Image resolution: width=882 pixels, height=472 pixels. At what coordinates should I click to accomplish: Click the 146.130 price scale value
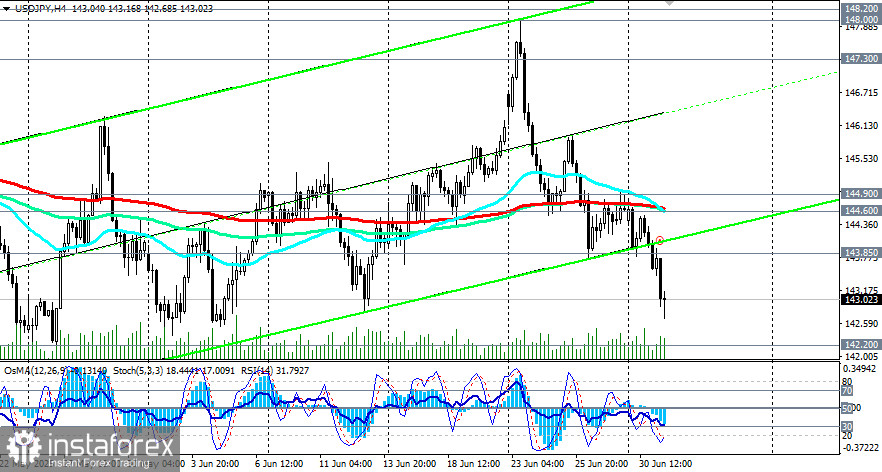click(861, 125)
